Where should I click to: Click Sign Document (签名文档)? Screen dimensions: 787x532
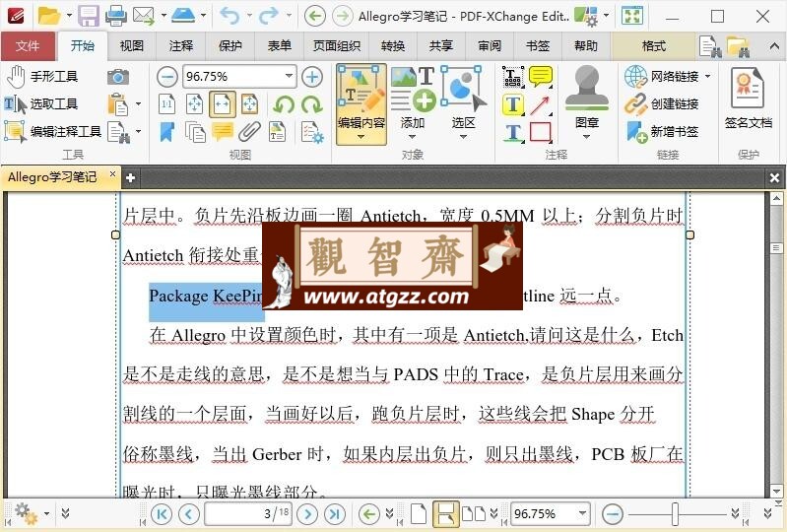[x=748, y=99]
